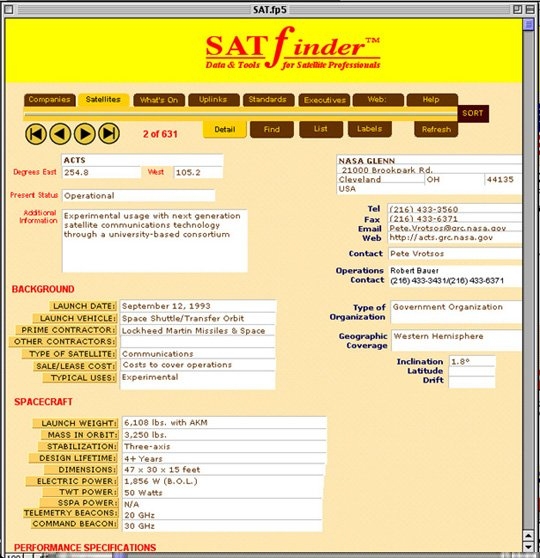Screen dimensions: 540x558
Task: Click the SORT button
Action: click(x=473, y=114)
